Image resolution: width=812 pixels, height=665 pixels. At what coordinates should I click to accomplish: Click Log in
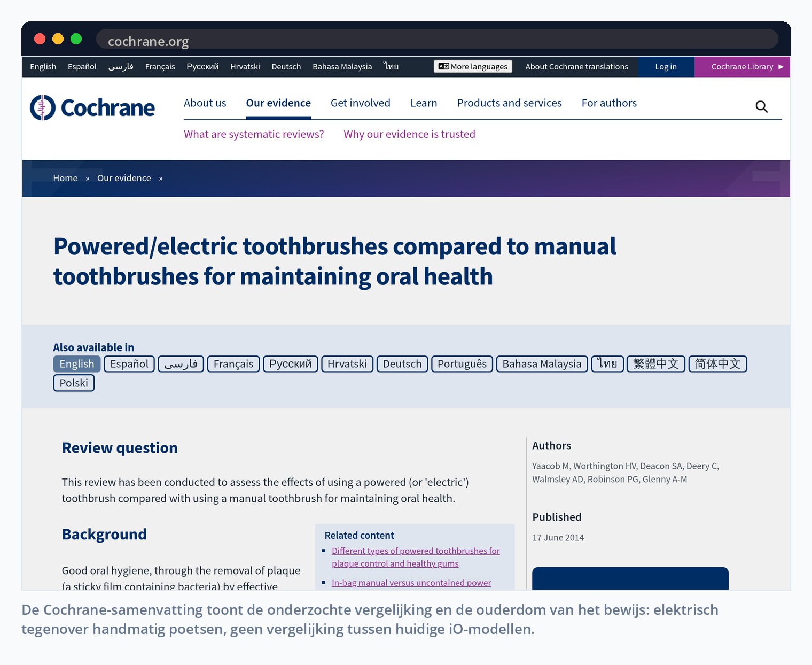click(x=666, y=67)
